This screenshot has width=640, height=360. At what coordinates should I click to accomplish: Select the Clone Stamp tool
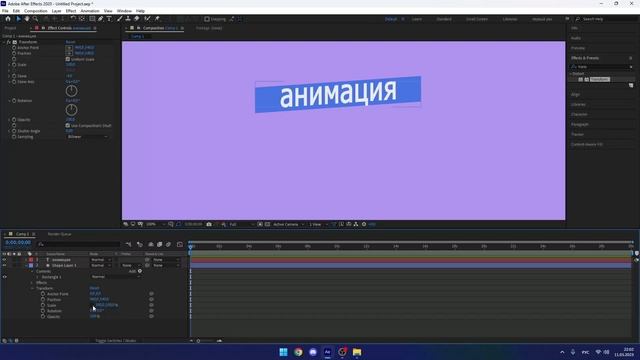click(x=128, y=19)
